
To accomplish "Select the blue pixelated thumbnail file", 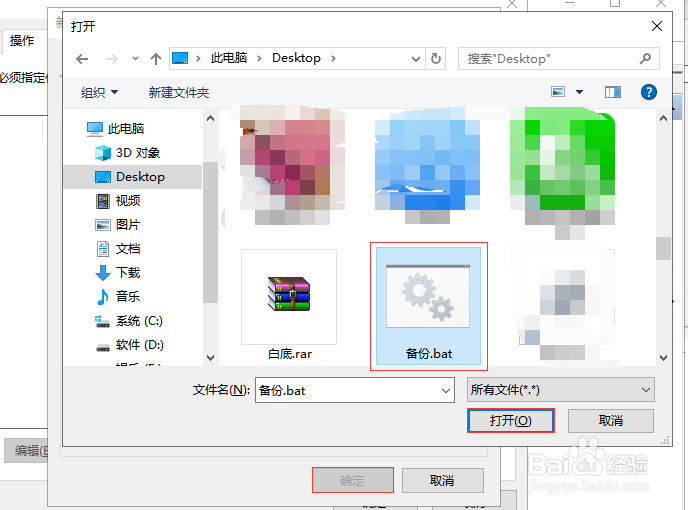I will [x=427, y=165].
